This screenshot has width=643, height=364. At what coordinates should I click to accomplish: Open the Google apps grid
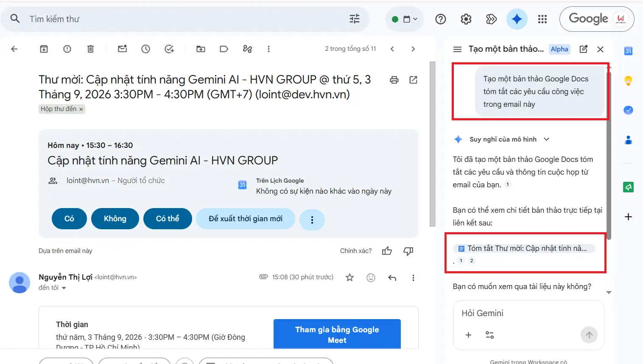click(542, 19)
